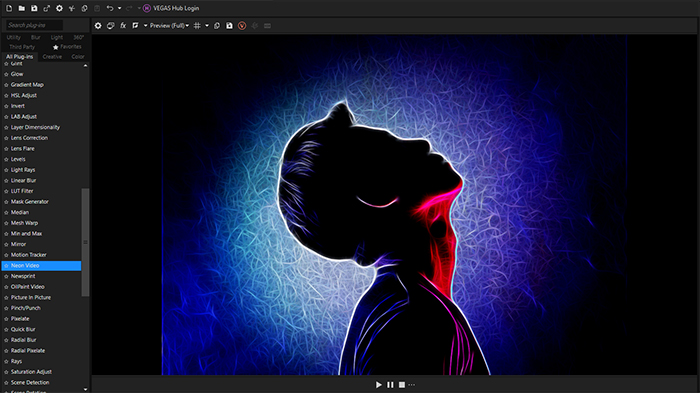Toggle favorite star for LUT Filter
The image size is (700, 393).
point(6,191)
